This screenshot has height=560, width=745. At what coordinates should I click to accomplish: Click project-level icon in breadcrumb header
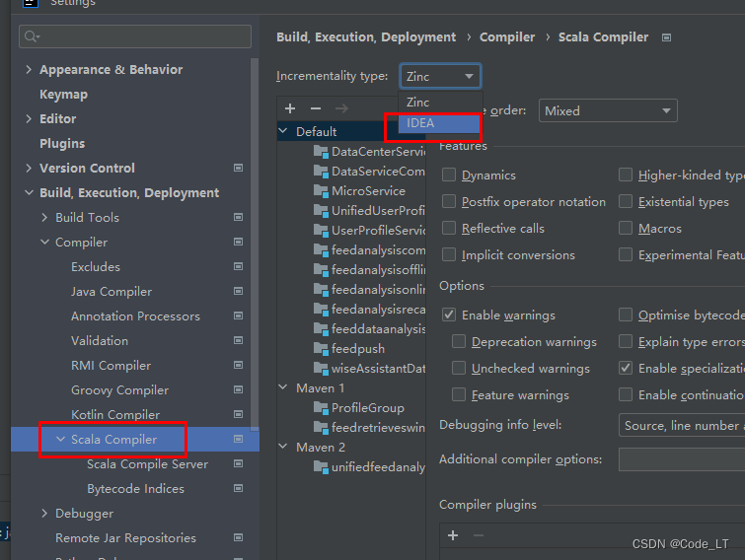(x=667, y=37)
